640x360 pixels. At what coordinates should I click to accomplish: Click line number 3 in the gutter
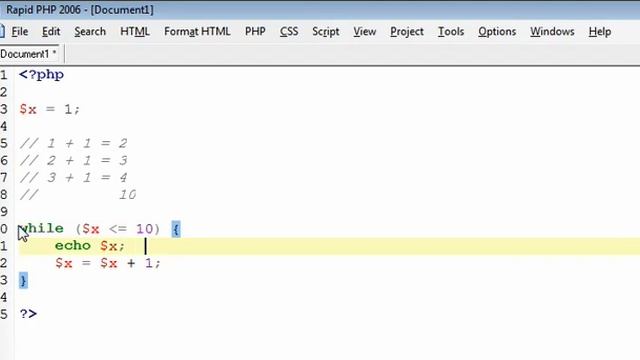tap(4, 109)
